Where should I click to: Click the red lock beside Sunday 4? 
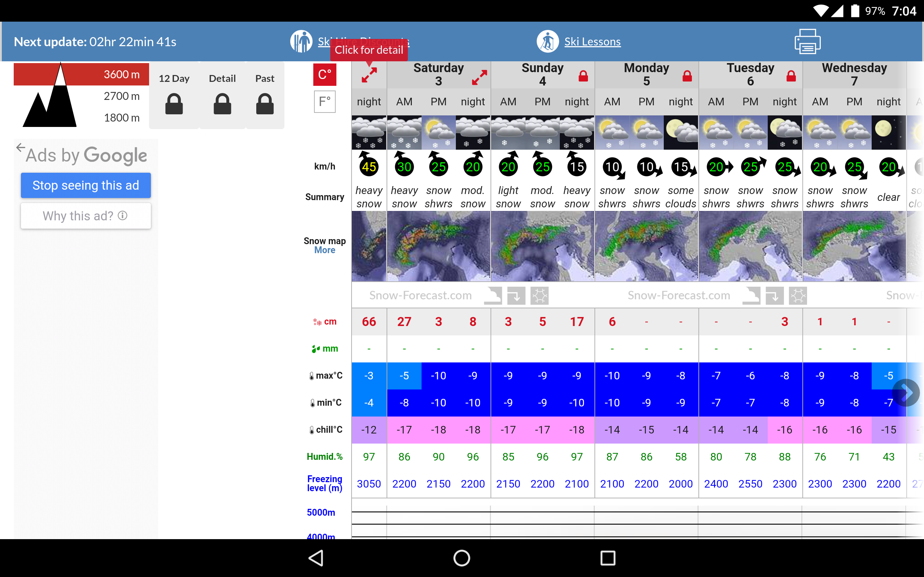point(583,76)
